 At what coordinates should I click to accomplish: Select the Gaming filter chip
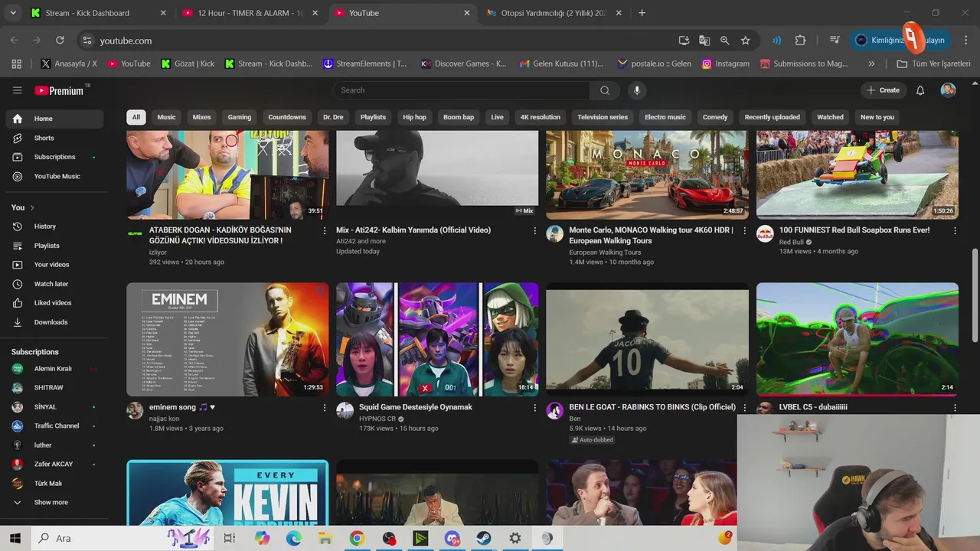coord(240,117)
